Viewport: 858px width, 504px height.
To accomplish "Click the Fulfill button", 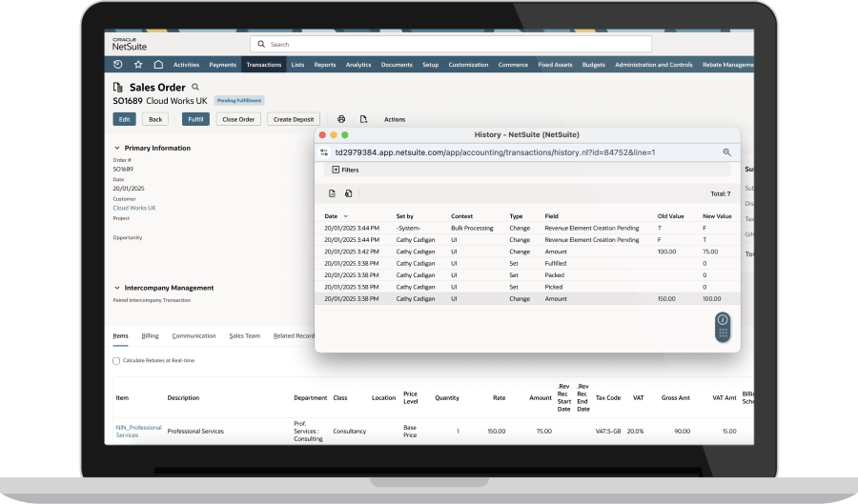I will pos(195,119).
